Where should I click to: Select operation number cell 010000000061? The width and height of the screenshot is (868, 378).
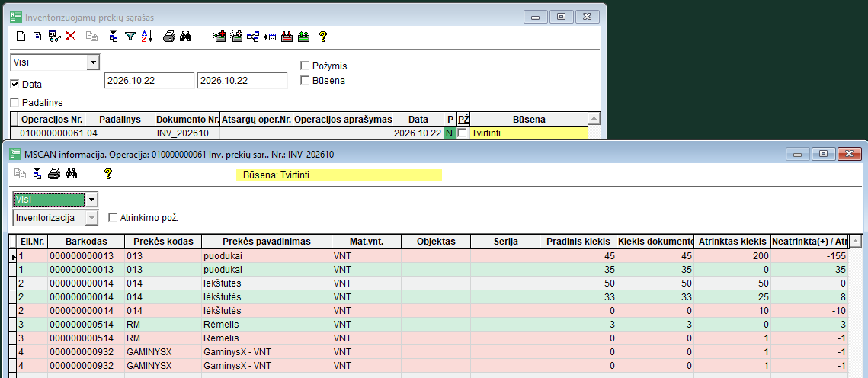point(52,133)
